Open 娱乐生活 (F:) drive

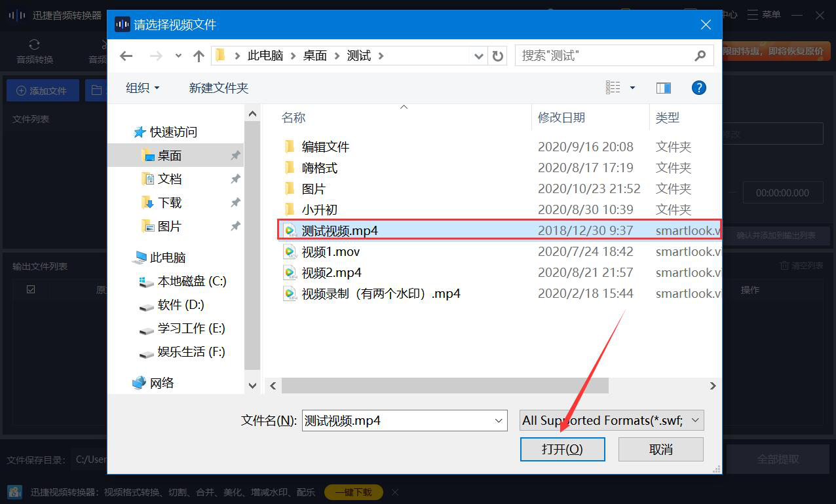point(191,352)
